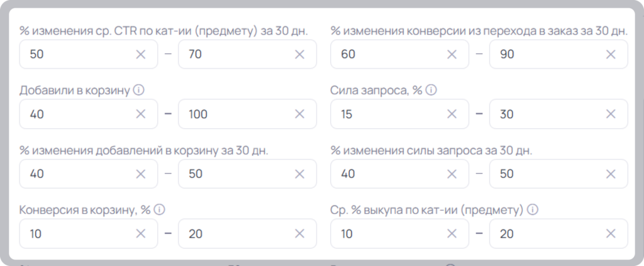
Task: Focus the minimum field containing 60 for conversion change
Action: pos(399,54)
